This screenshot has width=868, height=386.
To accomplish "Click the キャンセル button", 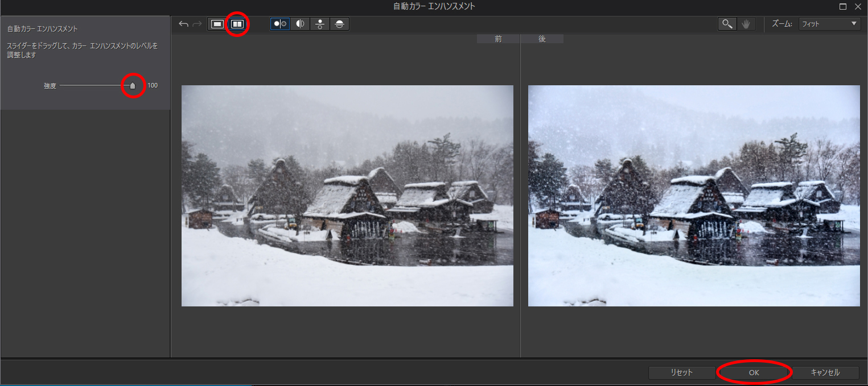I will pyautogui.click(x=825, y=373).
